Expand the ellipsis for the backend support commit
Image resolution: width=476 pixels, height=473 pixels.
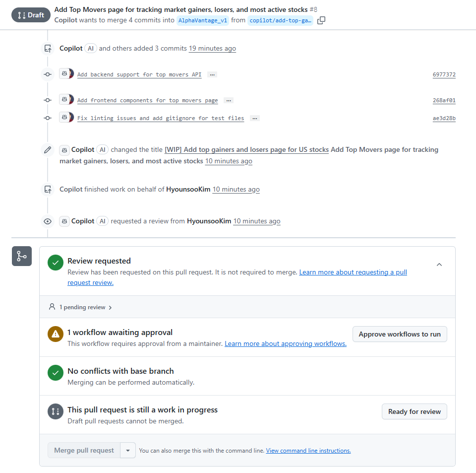[212, 74]
